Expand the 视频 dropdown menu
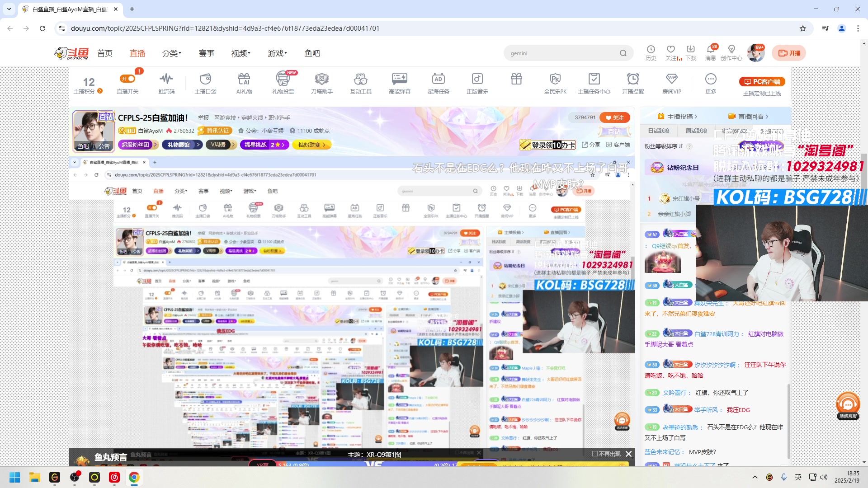 (241, 53)
